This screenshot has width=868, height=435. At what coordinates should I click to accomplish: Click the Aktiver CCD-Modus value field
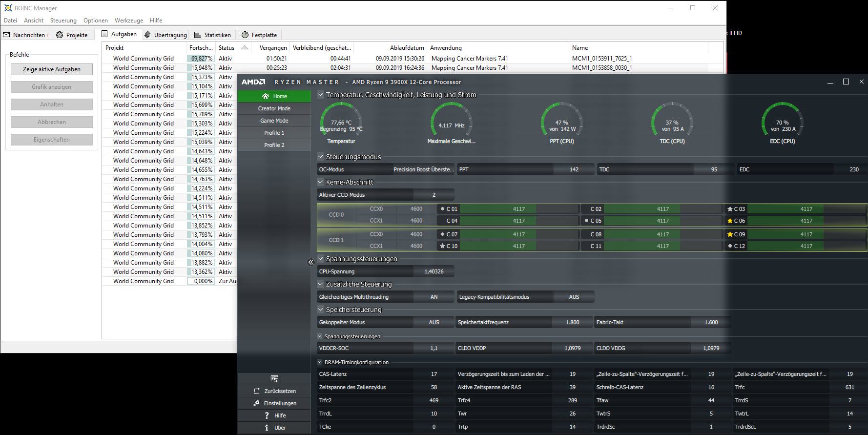click(434, 195)
